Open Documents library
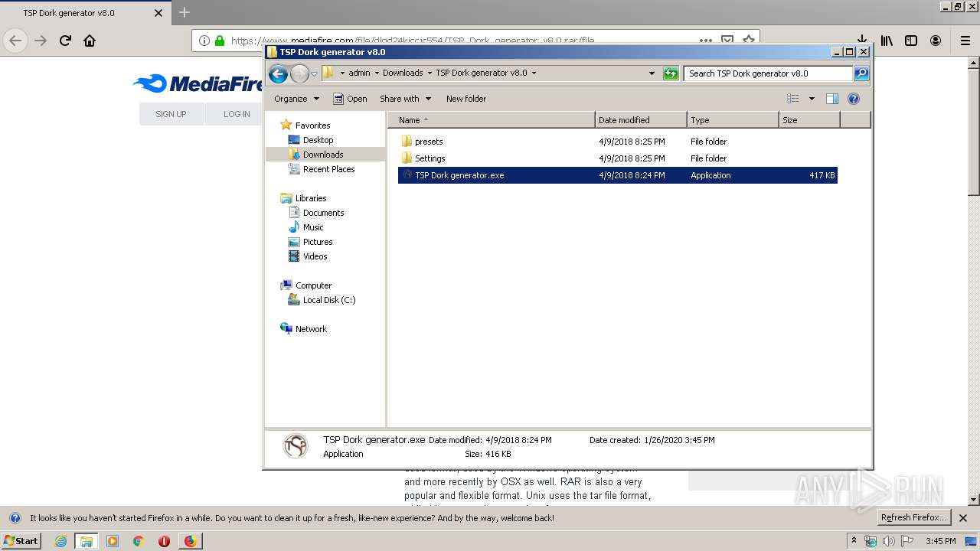Screen dimensions: 980x551 (x=323, y=213)
